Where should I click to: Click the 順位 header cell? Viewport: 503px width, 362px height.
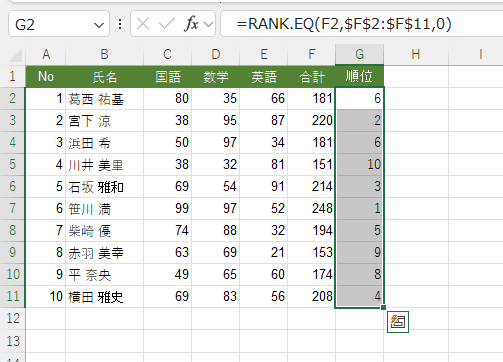[x=359, y=76]
